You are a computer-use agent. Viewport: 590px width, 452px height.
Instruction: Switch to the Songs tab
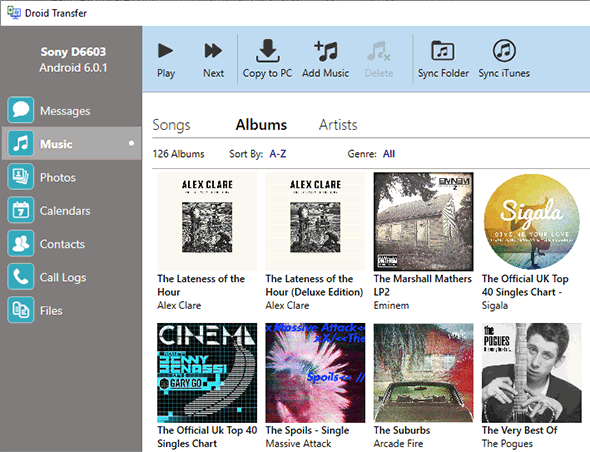(171, 125)
